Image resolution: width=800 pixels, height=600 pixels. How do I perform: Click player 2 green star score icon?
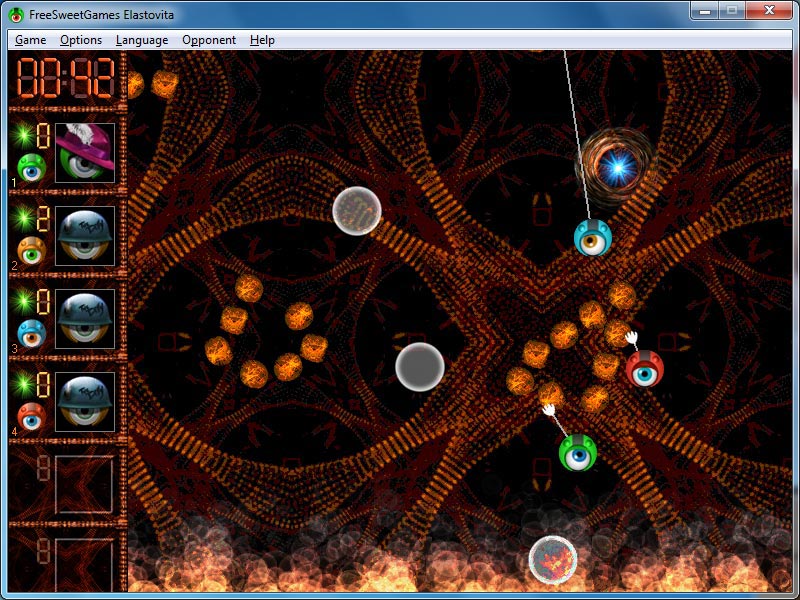23,218
